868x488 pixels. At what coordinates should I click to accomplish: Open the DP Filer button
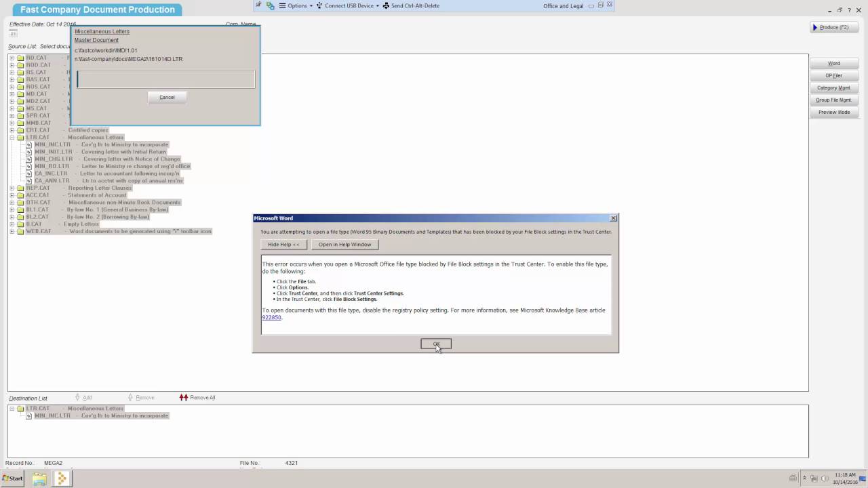click(834, 76)
